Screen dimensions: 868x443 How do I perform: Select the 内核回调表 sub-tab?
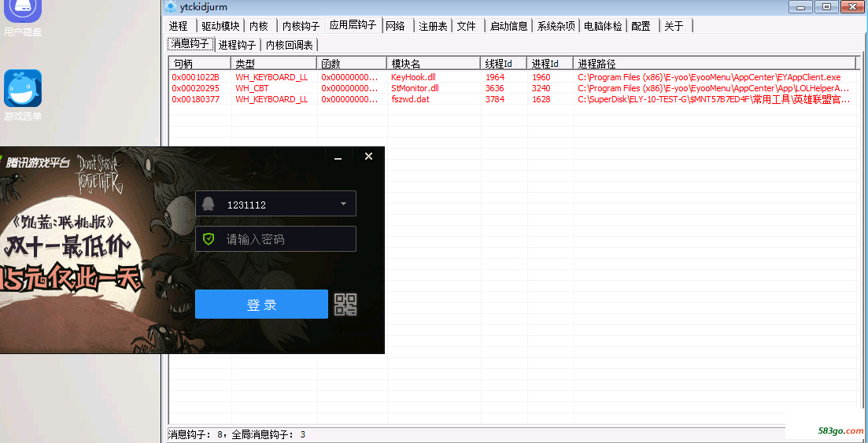tap(289, 45)
